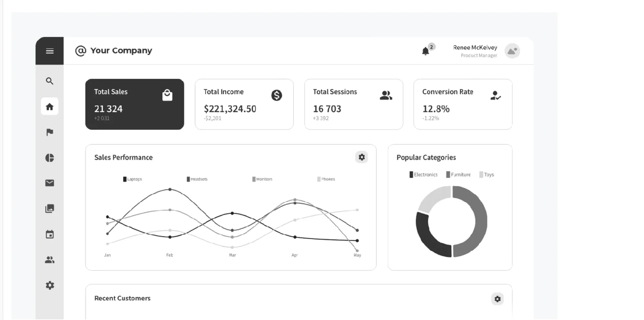Open the flag reports icon
644x320 pixels.
point(50,132)
